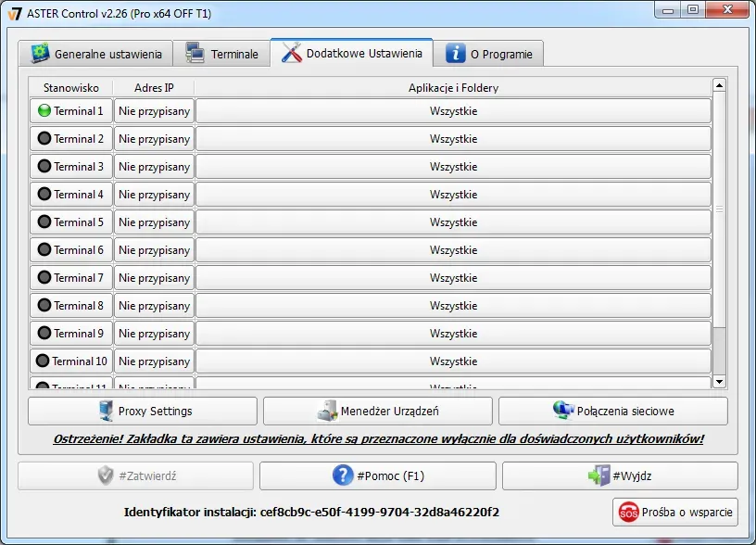
Task: Open the Menedżer Urządzeń button
Action: click(x=378, y=411)
